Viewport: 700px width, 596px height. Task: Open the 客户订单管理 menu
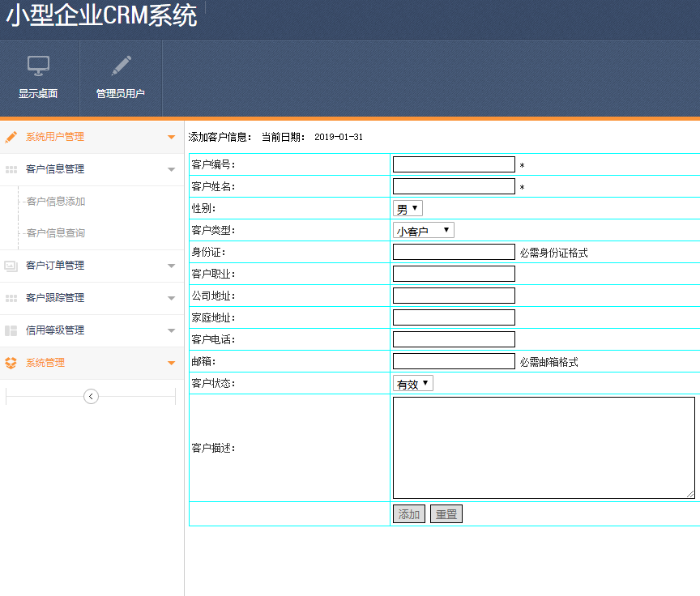pyautogui.click(x=92, y=266)
